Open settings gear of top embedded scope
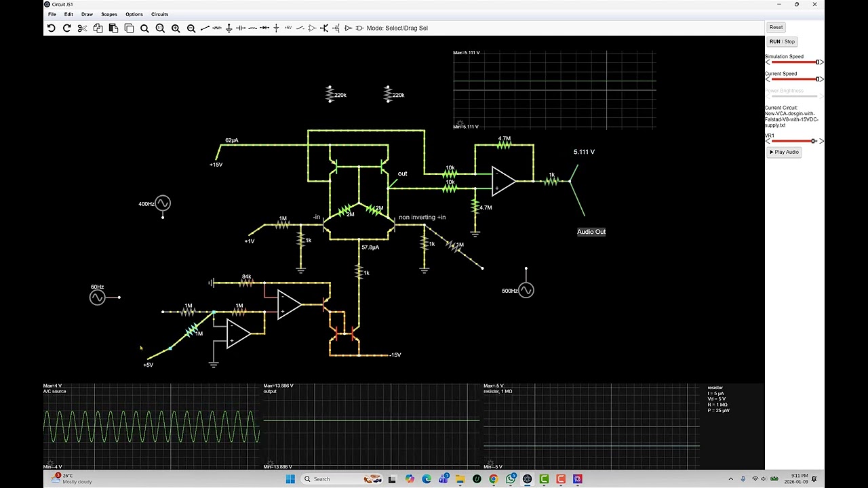 pos(460,123)
